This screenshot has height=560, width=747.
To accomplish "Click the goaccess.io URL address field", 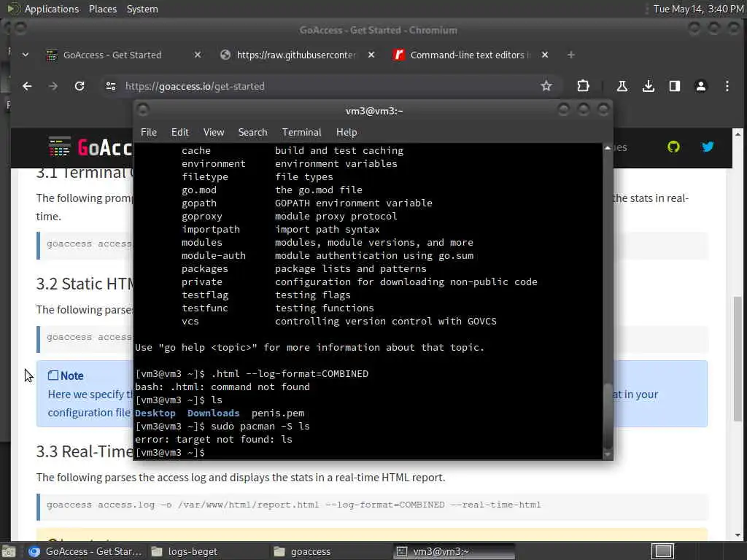I will point(329,86).
